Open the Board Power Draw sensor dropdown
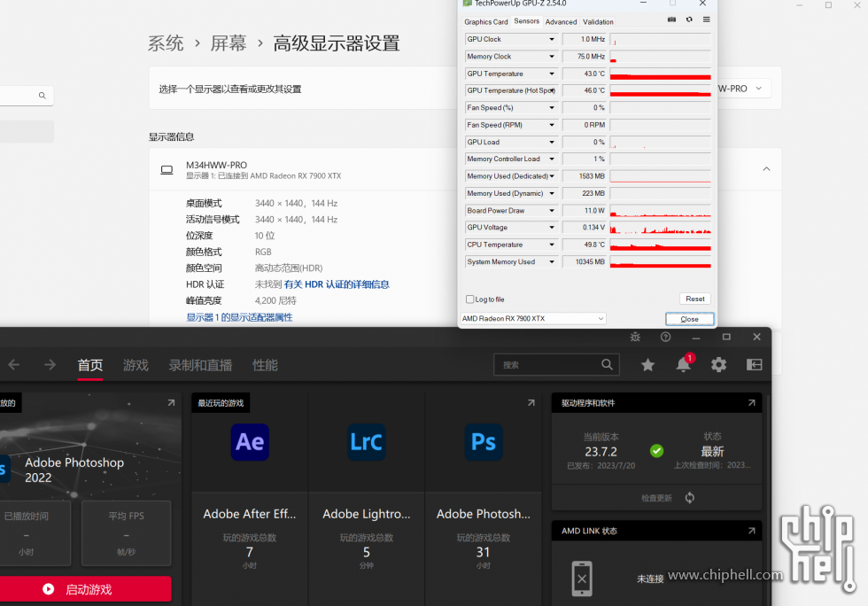The height and width of the screenshot is (606, 868). pyautogui.click(x=551, y=211)
